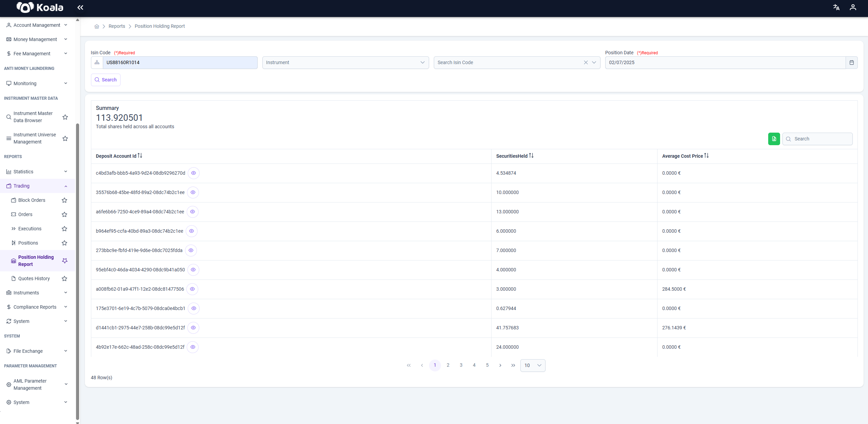Expand the Monitoring menu
The width and height of the screenshot is (868, 424).
37,84
